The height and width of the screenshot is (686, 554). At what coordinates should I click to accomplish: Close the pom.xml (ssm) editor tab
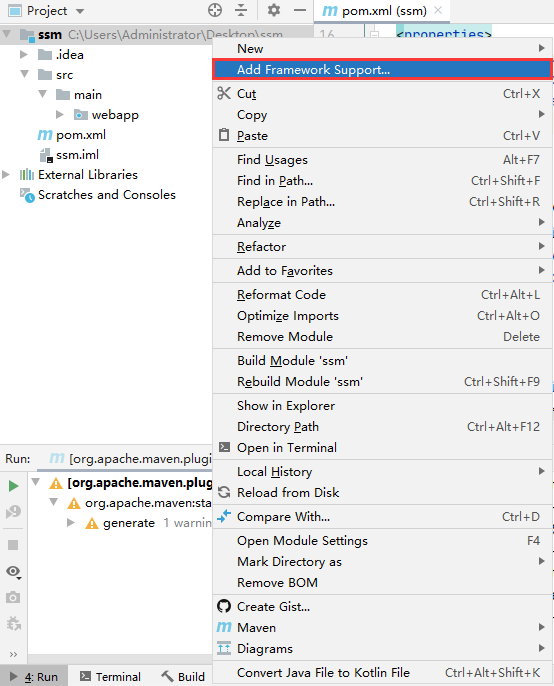pos(438,10)
